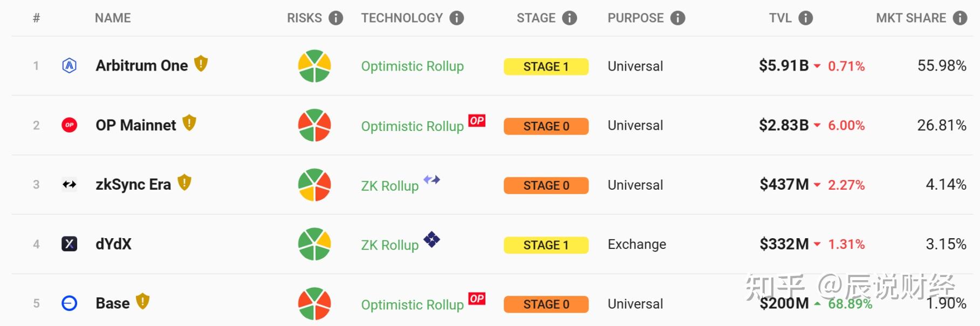
Task: Click the STAGE 1 badge for Arbitrum One
Action: [x=546, y=67]
